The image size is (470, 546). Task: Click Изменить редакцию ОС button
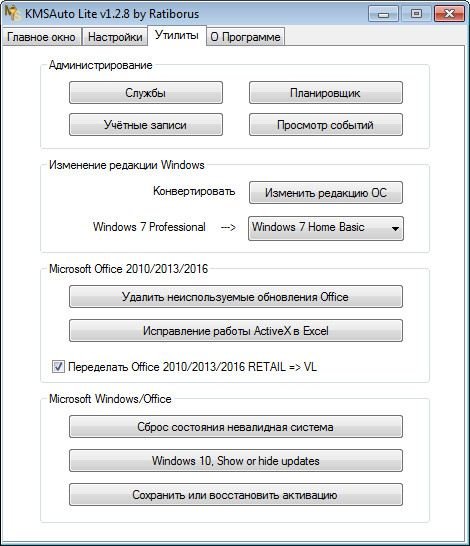(326, 193)
